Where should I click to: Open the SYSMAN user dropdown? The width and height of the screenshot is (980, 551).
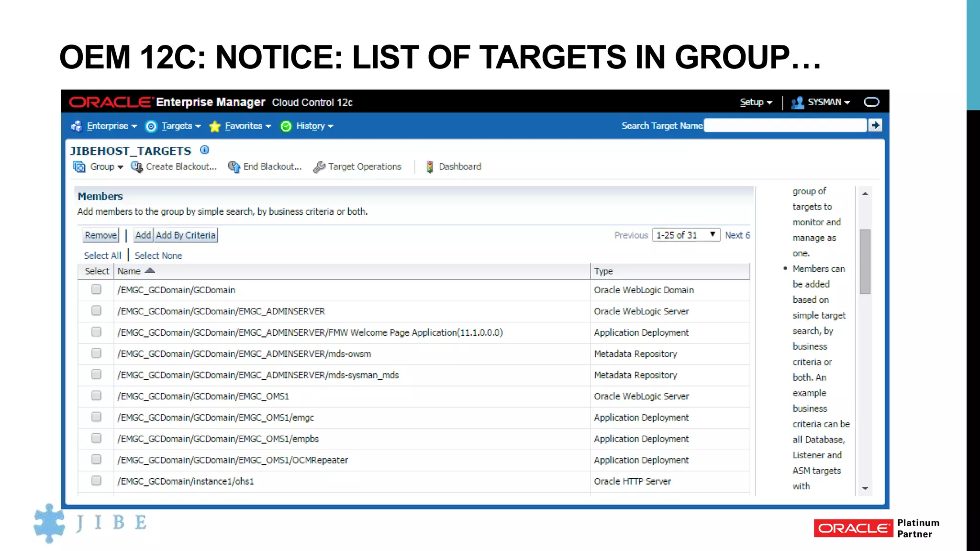829,102
